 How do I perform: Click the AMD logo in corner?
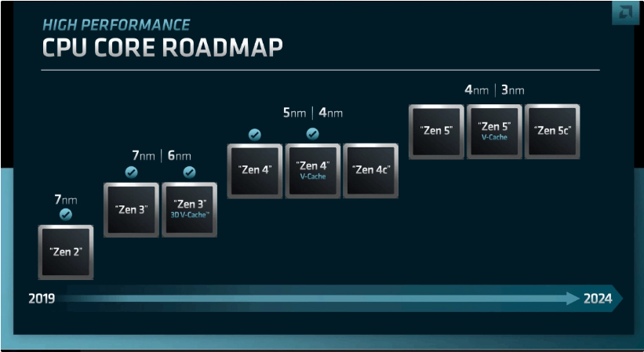click(x=625, y=13)
